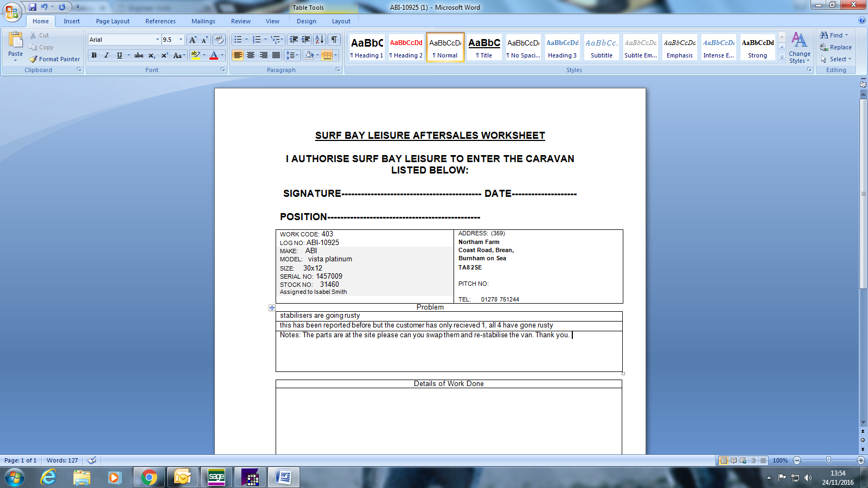Increase the paragraph indent
This screenshot has width=868, height=488.
(x=306, y=40)
